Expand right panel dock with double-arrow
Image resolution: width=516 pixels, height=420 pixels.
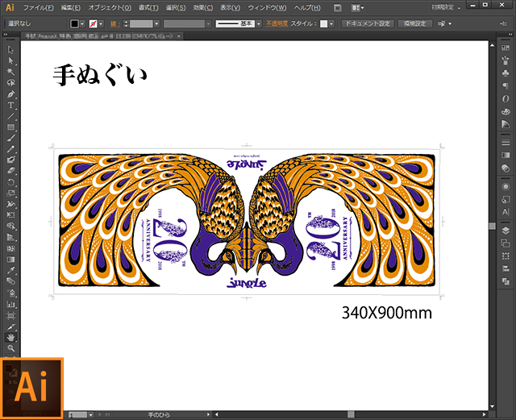(x=510, y=34)
